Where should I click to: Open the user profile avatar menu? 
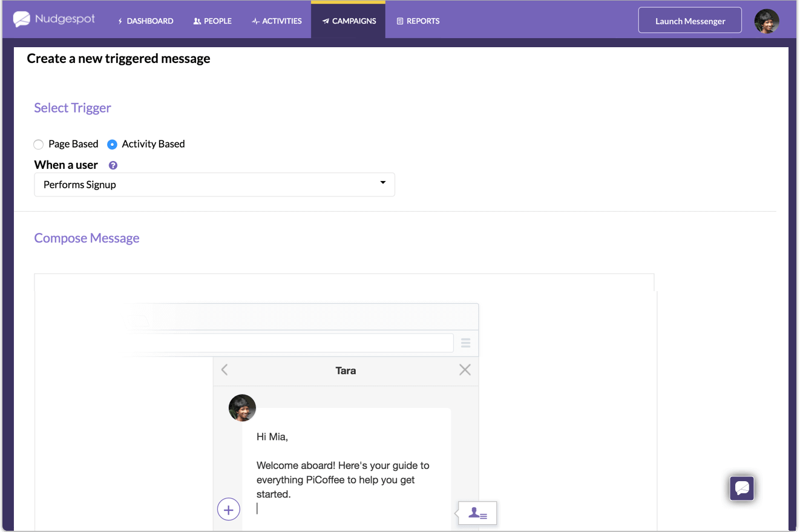767,21
